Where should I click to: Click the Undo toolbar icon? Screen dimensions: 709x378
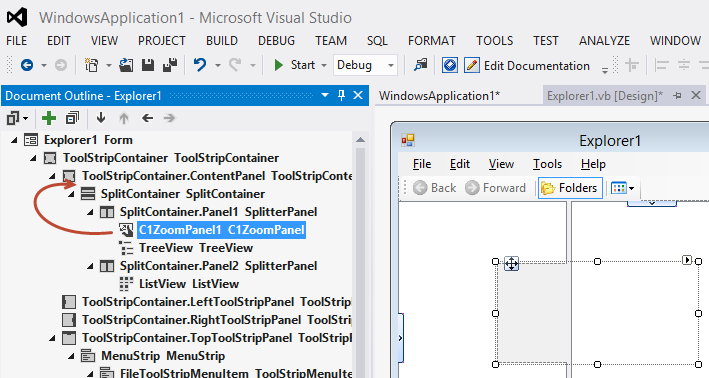(199, 65)
